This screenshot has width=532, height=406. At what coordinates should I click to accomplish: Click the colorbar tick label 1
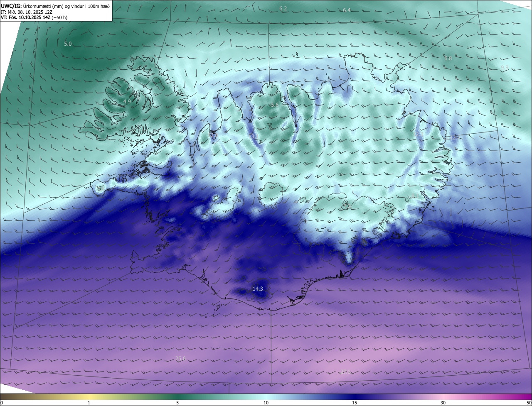pyautogui.click(x=89, y=403)
